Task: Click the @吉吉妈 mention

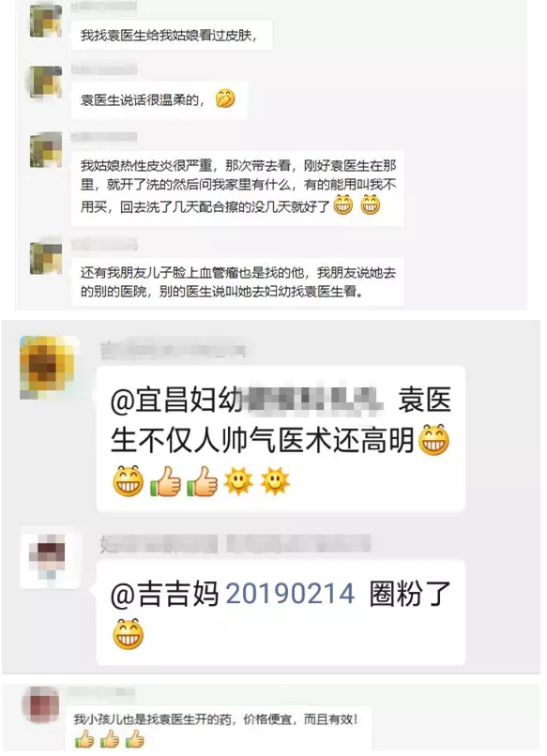Action: 165,594
